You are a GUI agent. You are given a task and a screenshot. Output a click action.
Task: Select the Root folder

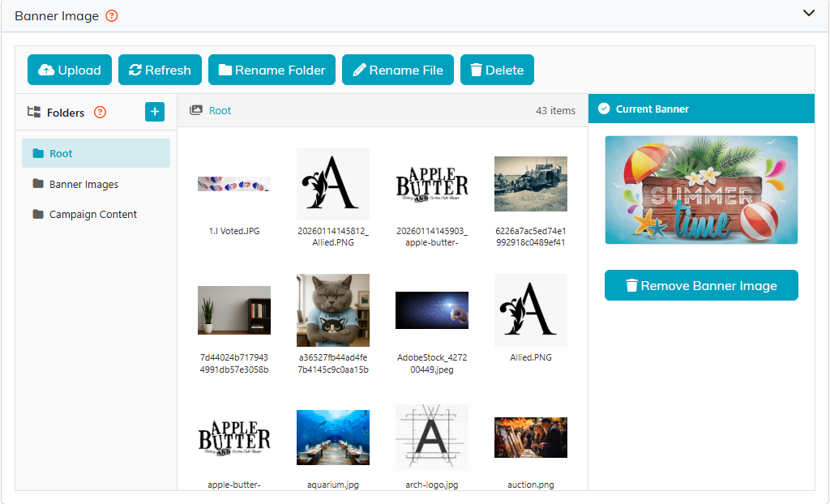point(96,153)
